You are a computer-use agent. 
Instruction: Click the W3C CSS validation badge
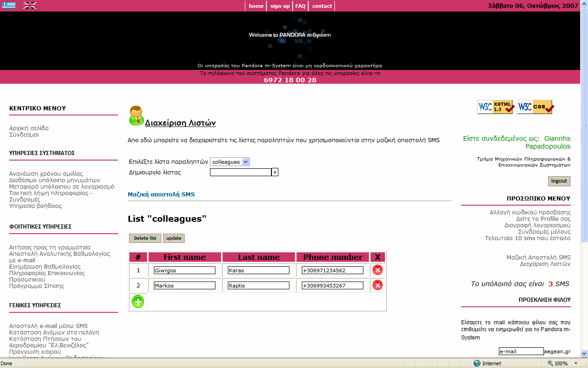(535, 107)
